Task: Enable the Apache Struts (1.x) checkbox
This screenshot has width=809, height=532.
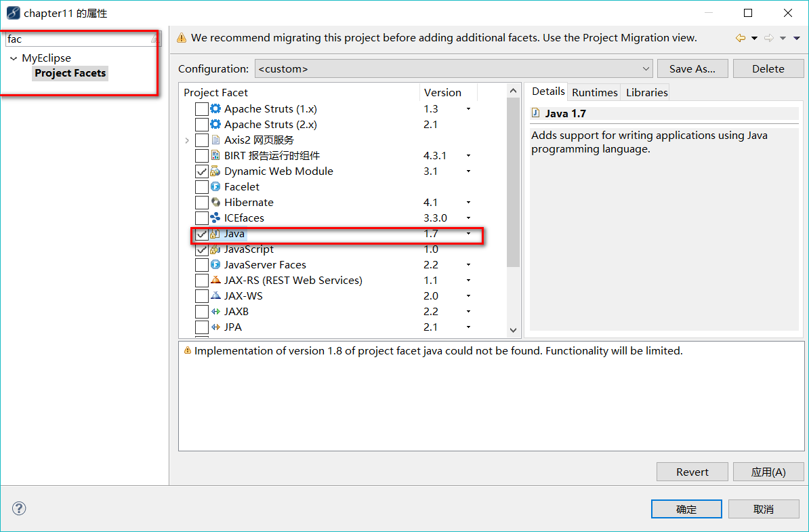Action: (x=202, y=109)
